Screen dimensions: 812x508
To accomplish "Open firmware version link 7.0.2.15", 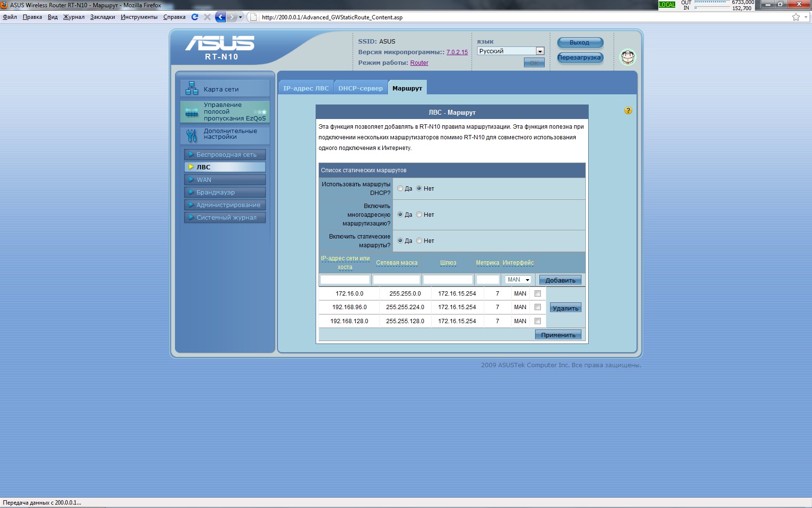I will (457, 52).
